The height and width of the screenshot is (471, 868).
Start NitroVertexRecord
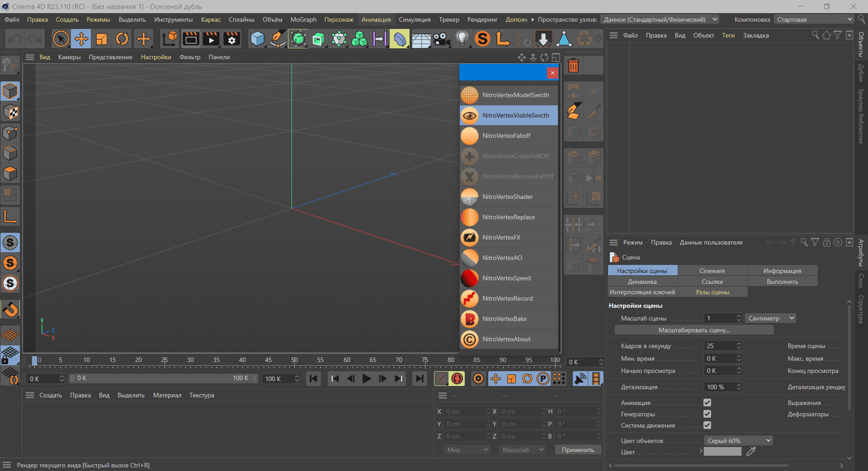pyautogui.click(x=509, y=298)
